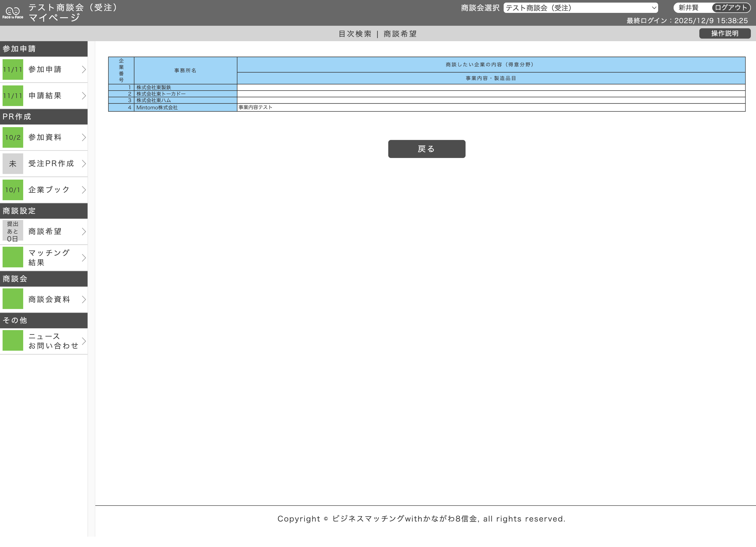Click green square beside マッチング結果
Screen dimensions: 756x547
click(x=13, y=257)
